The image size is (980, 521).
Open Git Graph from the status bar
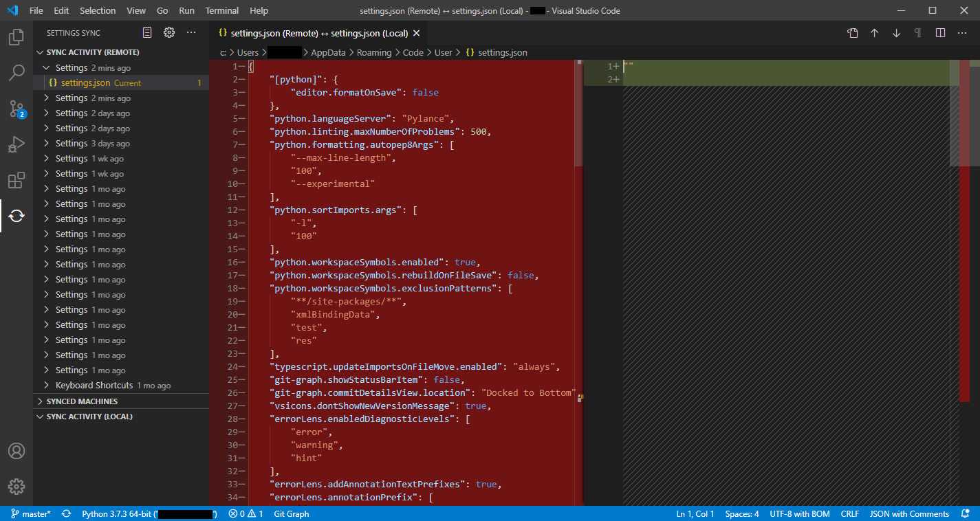291,513
